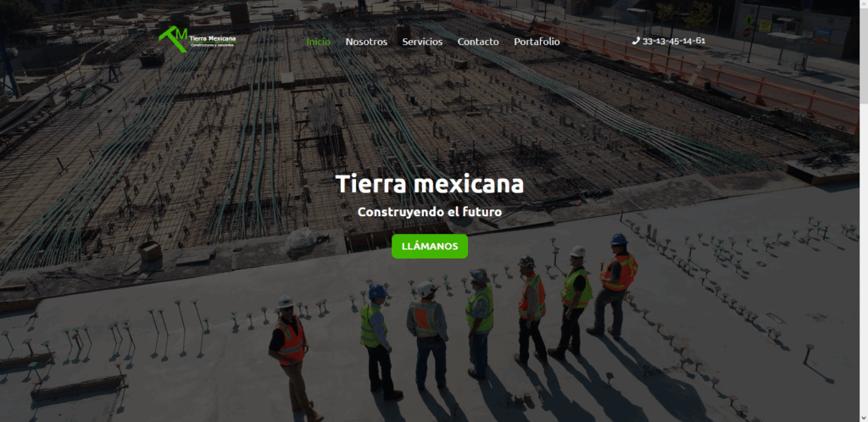Open the Servicios page
868x422 pixels.
click(422, 42)
